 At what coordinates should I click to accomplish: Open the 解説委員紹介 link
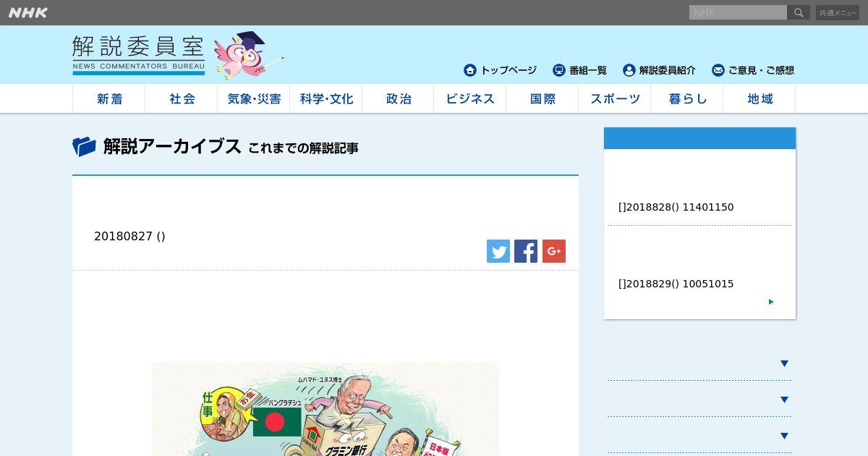point(668,70)
